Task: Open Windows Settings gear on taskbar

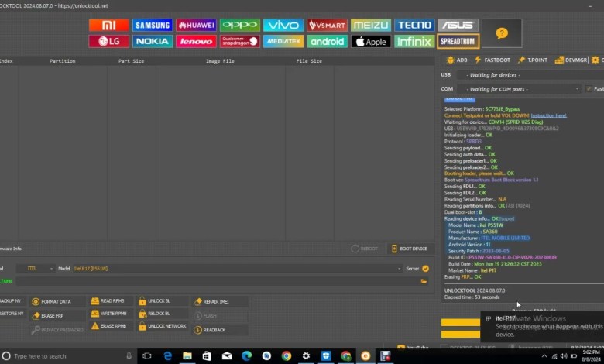Action: tap(306, 356)
